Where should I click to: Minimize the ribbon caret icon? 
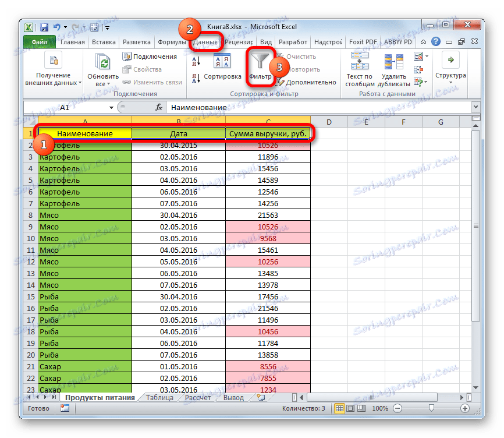(423, 42)
